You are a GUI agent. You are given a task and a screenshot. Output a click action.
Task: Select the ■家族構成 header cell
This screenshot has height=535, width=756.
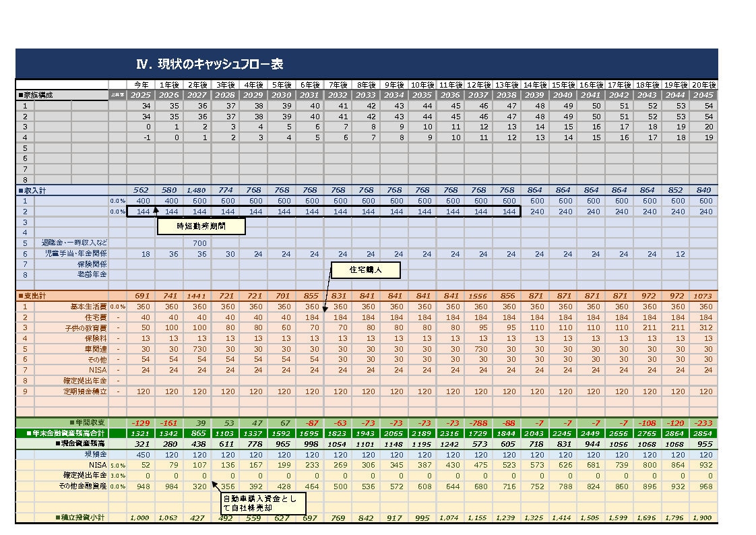[62, 95]
